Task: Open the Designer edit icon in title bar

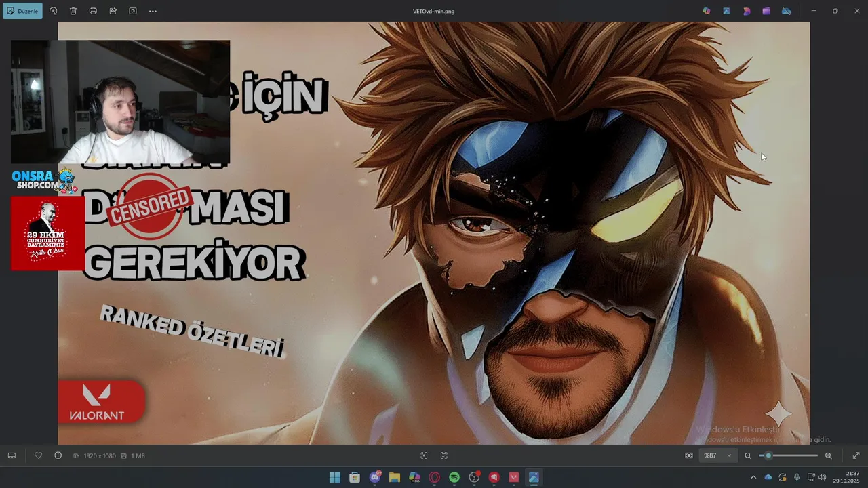Action: [x=726, y=11]
